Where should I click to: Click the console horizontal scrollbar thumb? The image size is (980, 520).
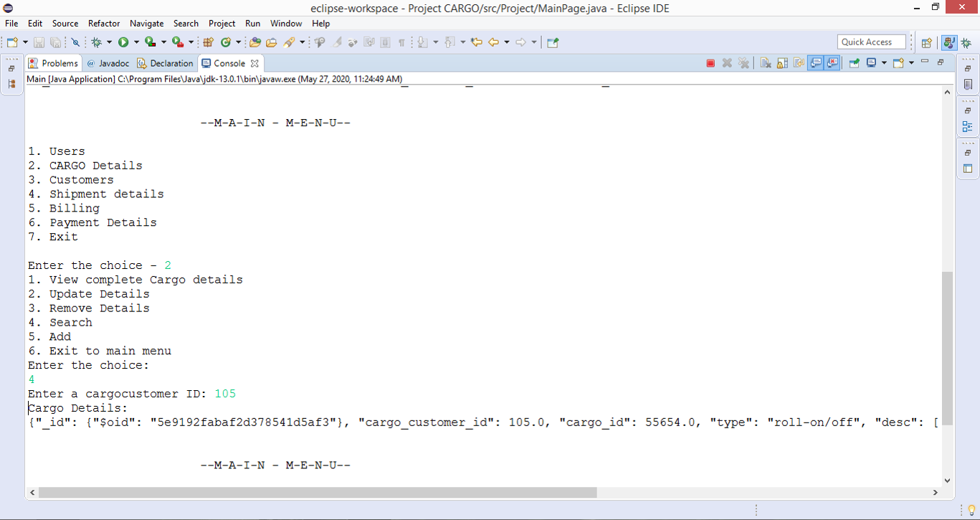click(318, 493)
